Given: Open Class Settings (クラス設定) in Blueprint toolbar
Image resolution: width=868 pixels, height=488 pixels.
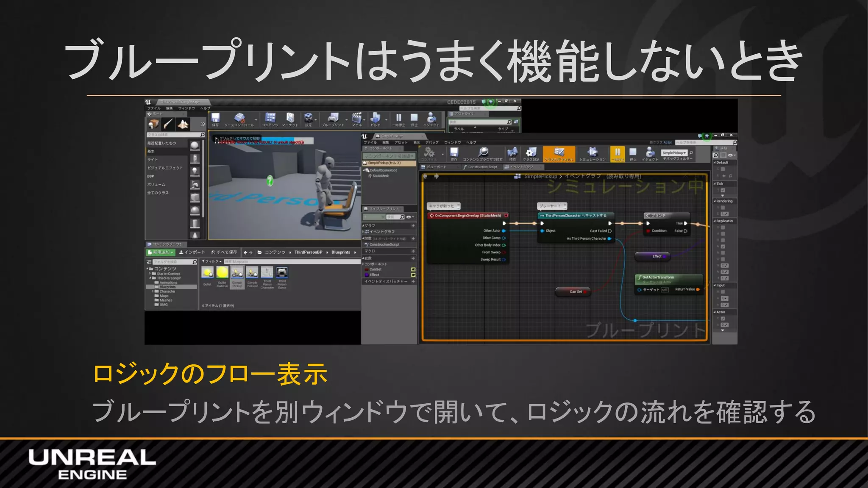Looking at the screenshot, I should [x=531, y=154].
